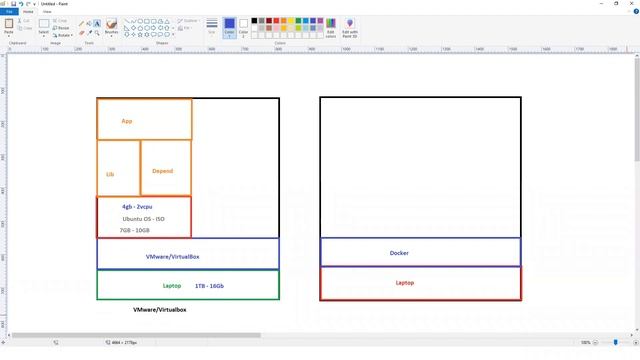Viewport: 640px width, 360px height.
Task: Click the zoom in plus button
Action: (x=636, y=342)
